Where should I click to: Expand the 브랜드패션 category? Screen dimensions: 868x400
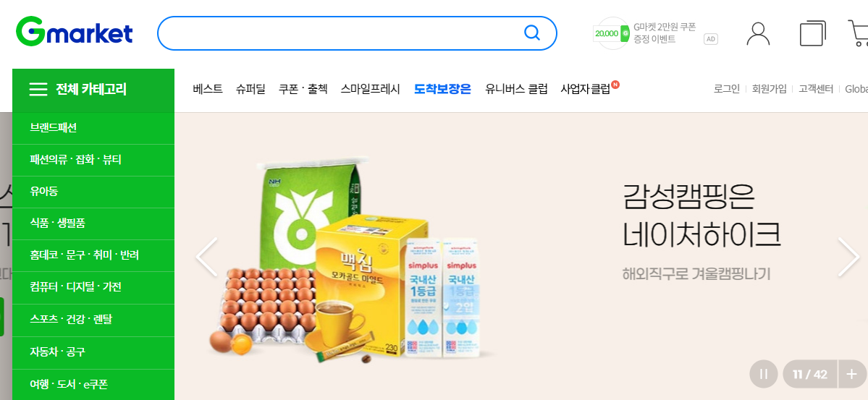[93, 128]
